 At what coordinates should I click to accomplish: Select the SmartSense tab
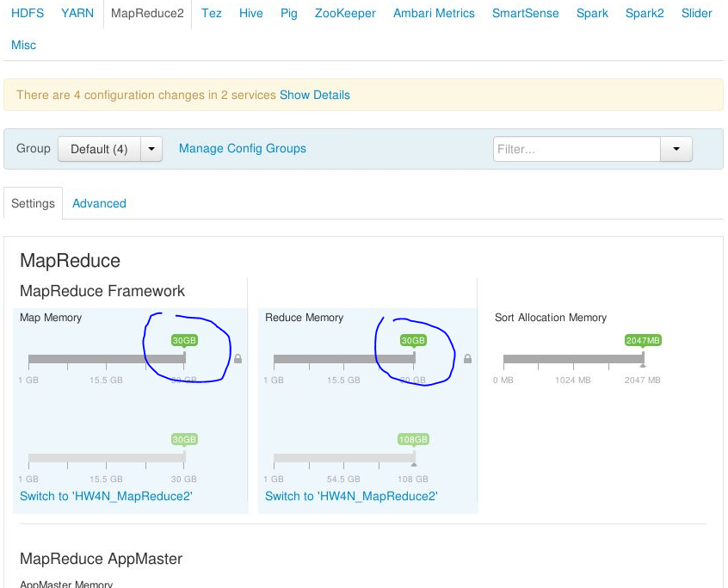pos(525,13)
